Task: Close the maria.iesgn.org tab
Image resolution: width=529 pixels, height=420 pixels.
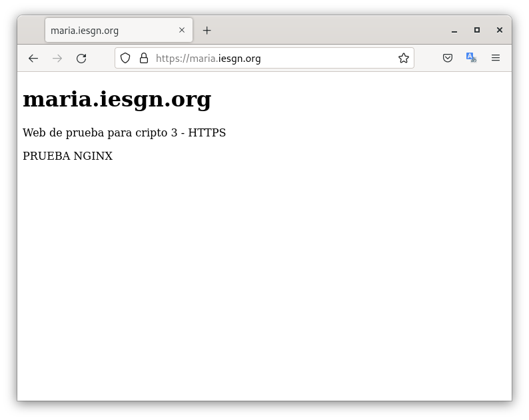Action: (x=182, y=31)
